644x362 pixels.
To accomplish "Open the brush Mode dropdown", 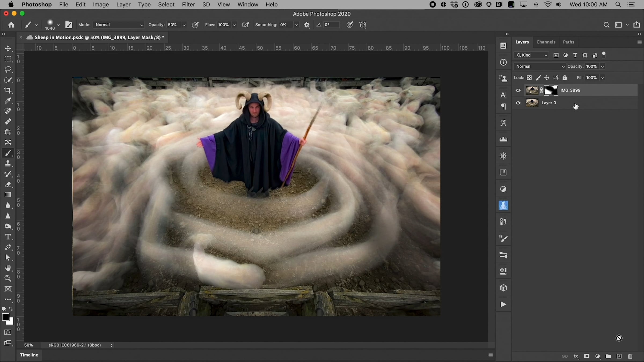I will 119,25.
